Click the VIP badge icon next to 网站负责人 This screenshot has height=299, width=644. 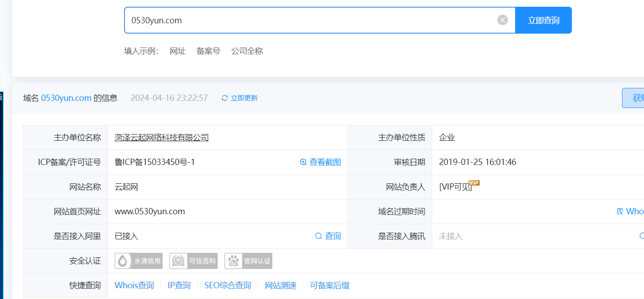click(474, 182)
